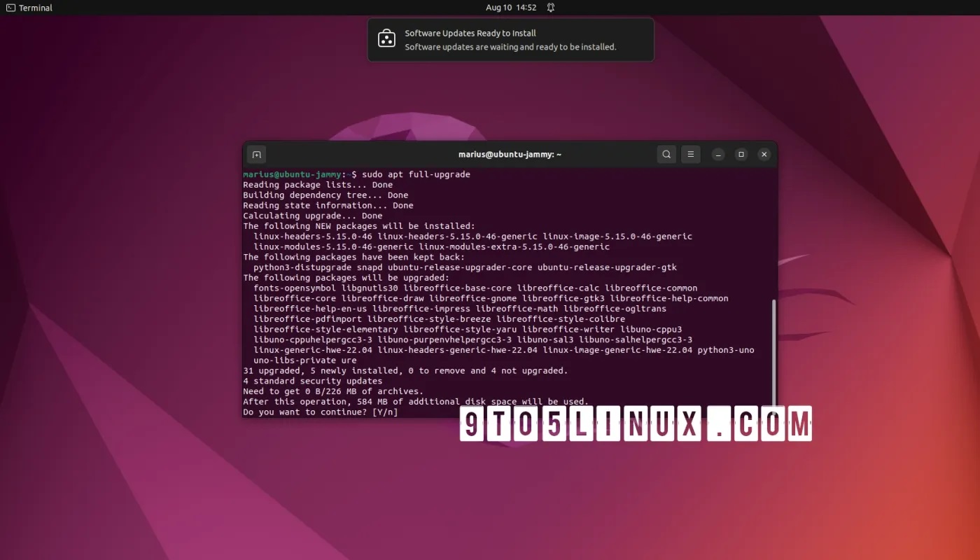Click the package name libreoffice-calc
Screen dimensions: 980x560
pos(560,287)
